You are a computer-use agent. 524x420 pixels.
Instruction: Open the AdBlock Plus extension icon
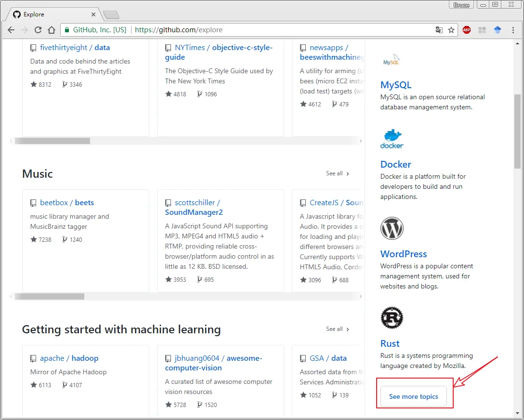pos(466,30)
